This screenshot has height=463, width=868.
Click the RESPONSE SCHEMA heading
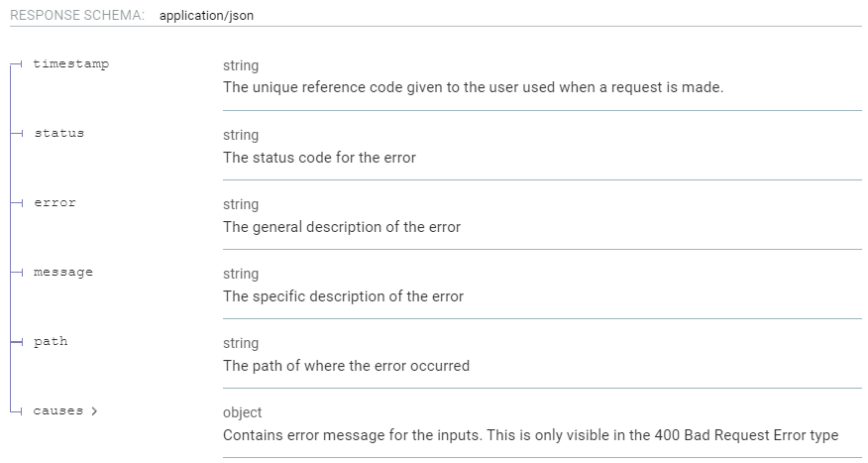(x=77, y=16)
